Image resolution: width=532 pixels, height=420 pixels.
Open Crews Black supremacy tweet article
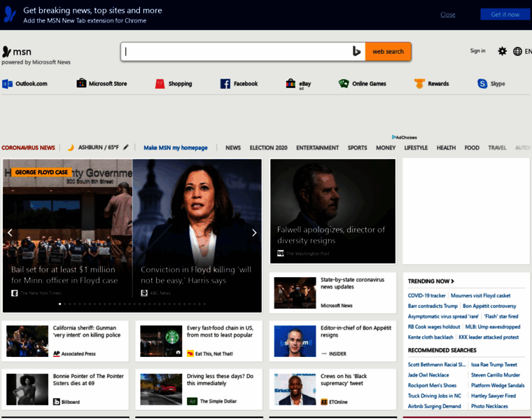pos(332,389)
